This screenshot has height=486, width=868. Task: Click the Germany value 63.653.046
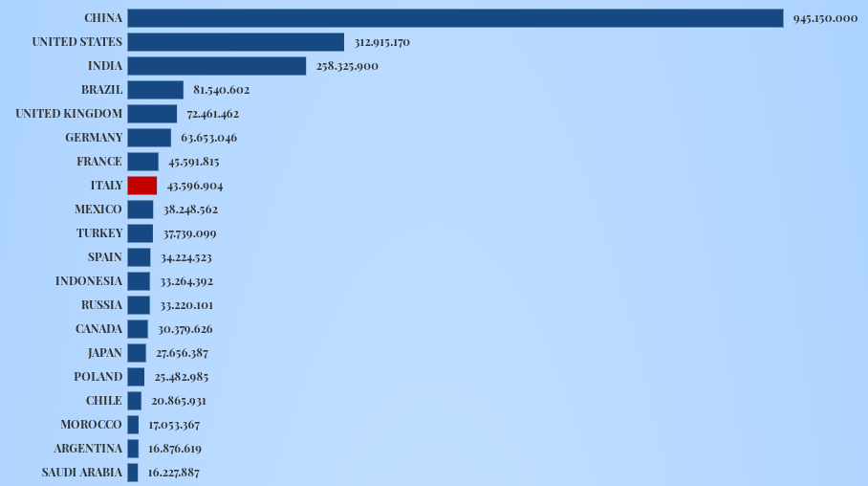coord(208,138)
